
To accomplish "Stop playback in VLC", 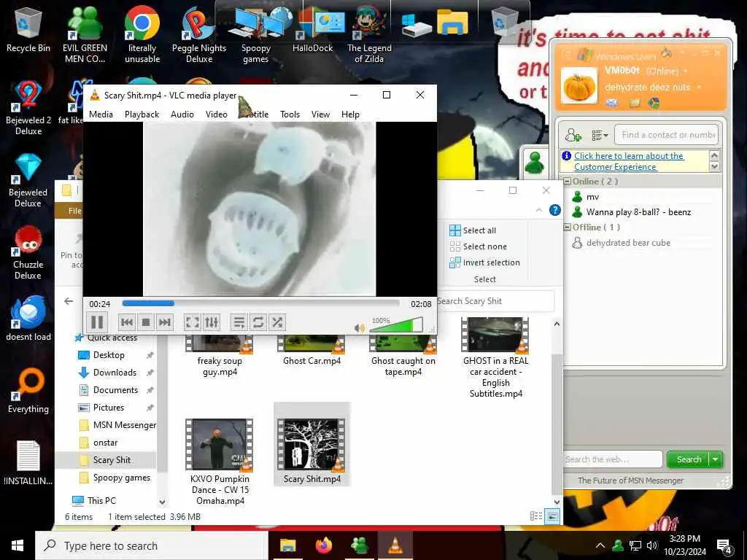I will [x=146, y=322].
